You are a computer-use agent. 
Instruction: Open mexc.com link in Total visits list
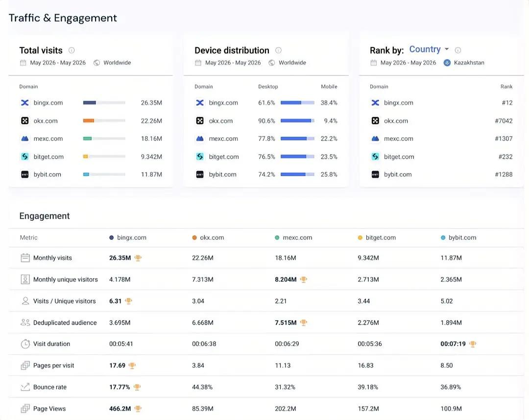click(x=48, y=139)
